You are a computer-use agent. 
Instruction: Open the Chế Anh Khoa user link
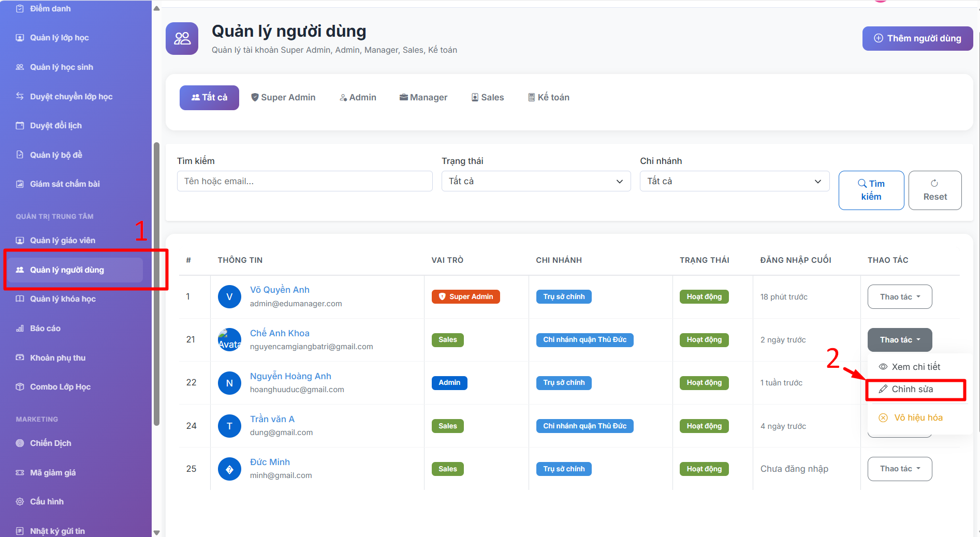[x=280, y=333]
